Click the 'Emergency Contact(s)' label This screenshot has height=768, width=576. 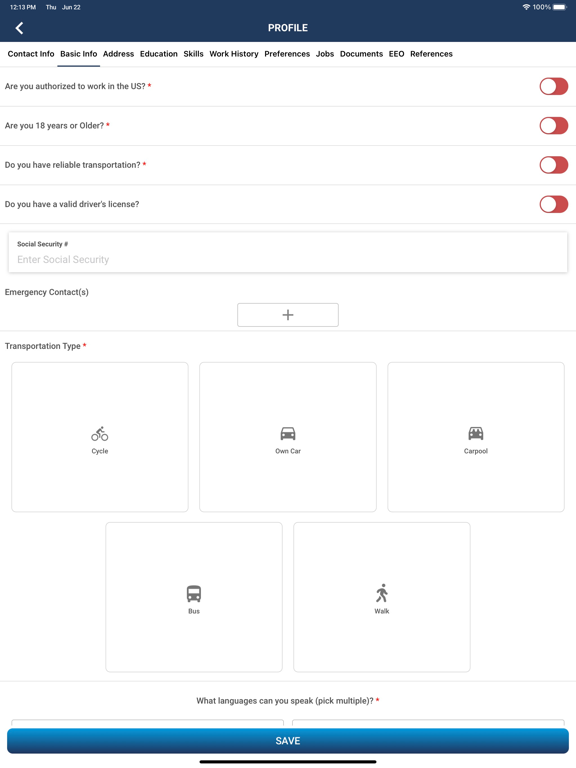tap(47, 292)
